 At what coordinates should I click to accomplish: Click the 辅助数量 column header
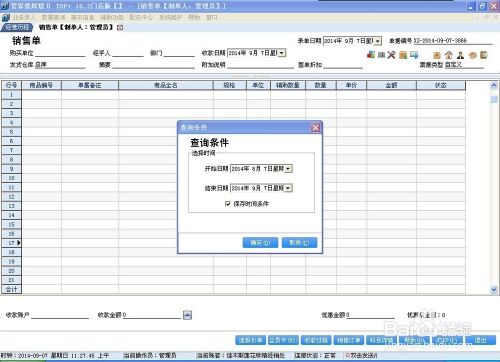[x=288, y=85]
